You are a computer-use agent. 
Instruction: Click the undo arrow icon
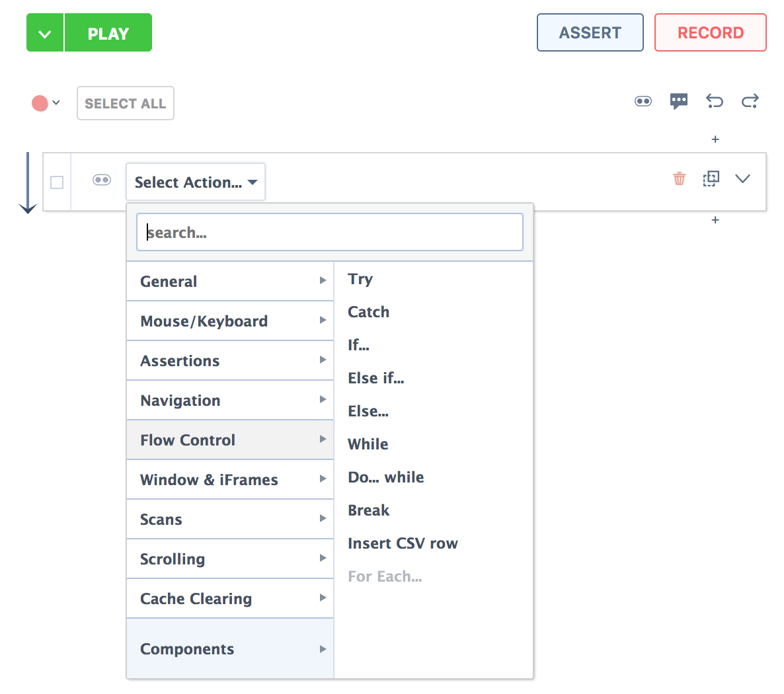(x=714, y=102)
